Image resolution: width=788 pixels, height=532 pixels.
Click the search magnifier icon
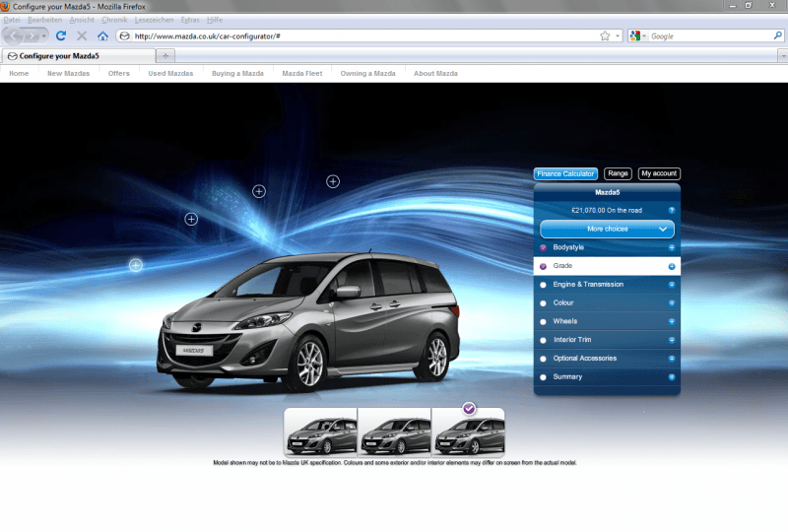click(777, 35)
